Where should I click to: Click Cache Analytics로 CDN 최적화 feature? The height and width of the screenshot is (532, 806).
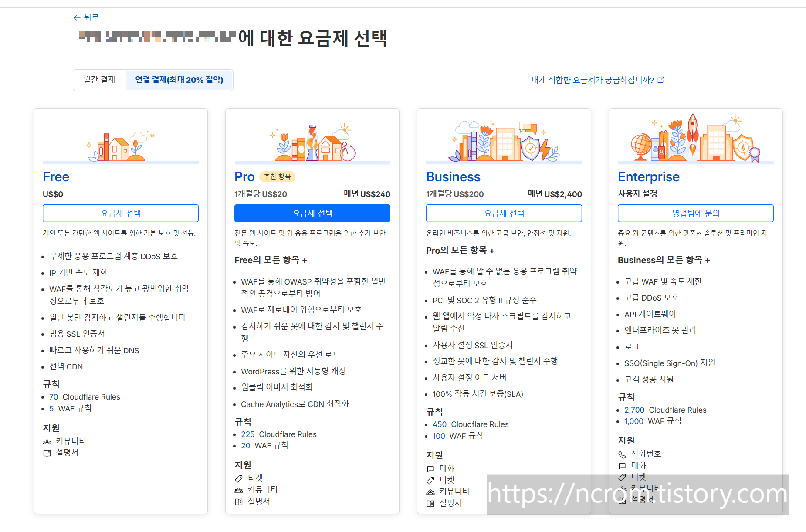pyautogui.click(x=295, y=404)
